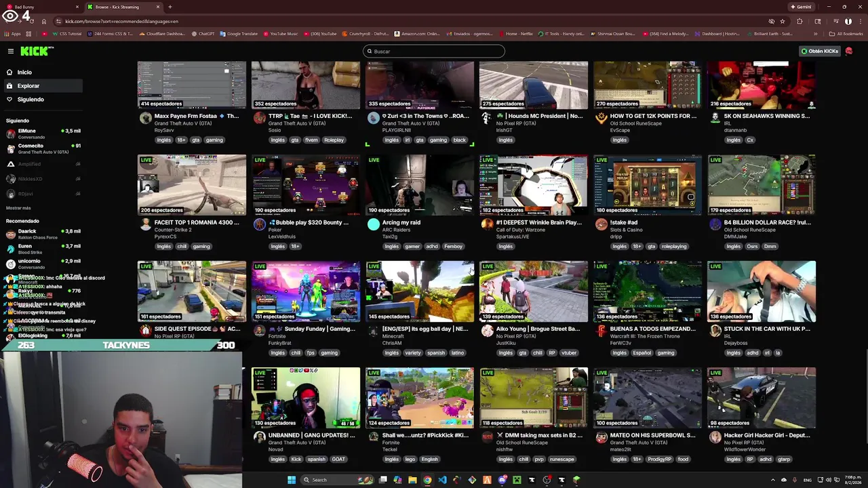Viewport: 868px width, 488px height.
Task: Bookmark this page with the star
Action: point(782,21)
